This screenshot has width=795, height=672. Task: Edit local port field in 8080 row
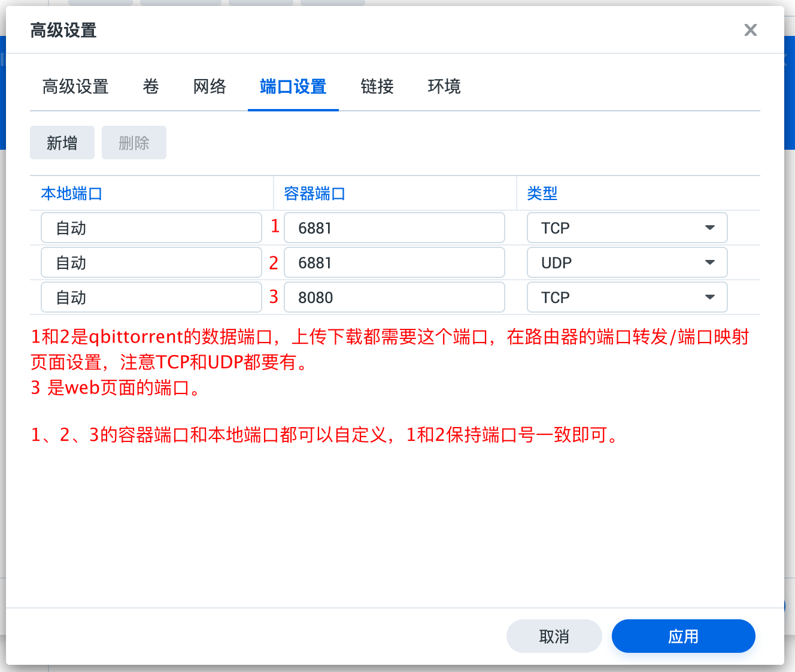coord(151,297)
